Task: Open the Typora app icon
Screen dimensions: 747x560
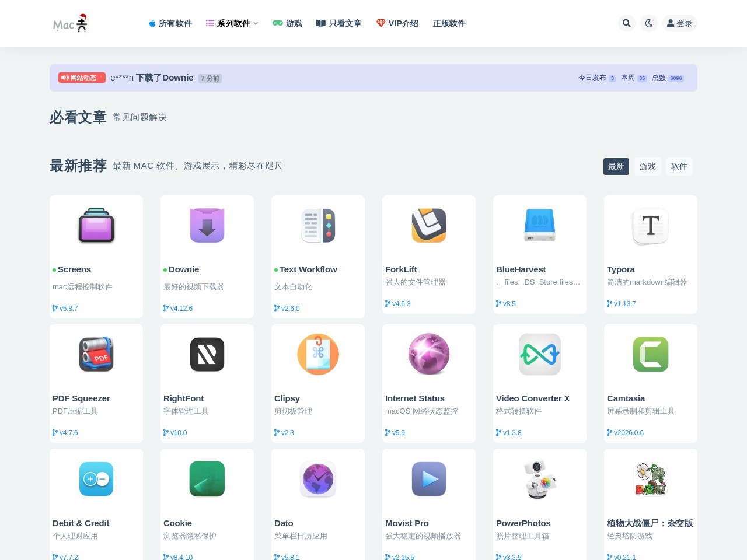Action: (651, 225)
